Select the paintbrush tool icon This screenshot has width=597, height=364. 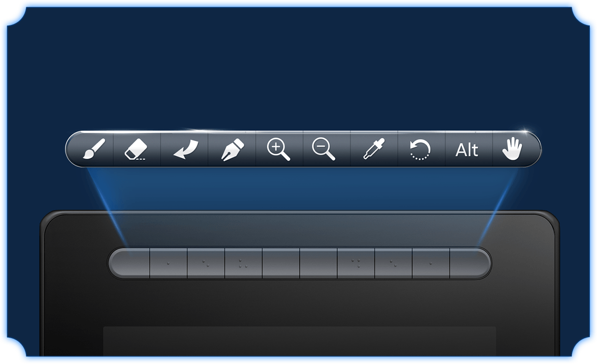[94, 149]
